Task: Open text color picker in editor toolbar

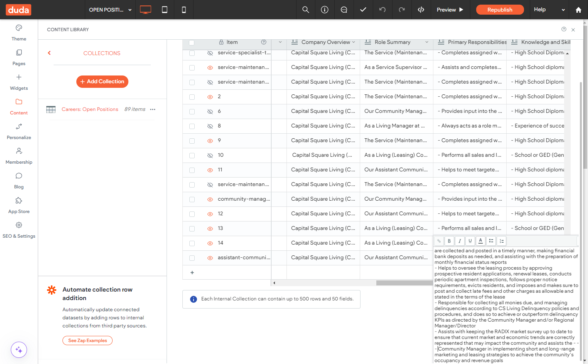Action: click(x=480, y=241)
